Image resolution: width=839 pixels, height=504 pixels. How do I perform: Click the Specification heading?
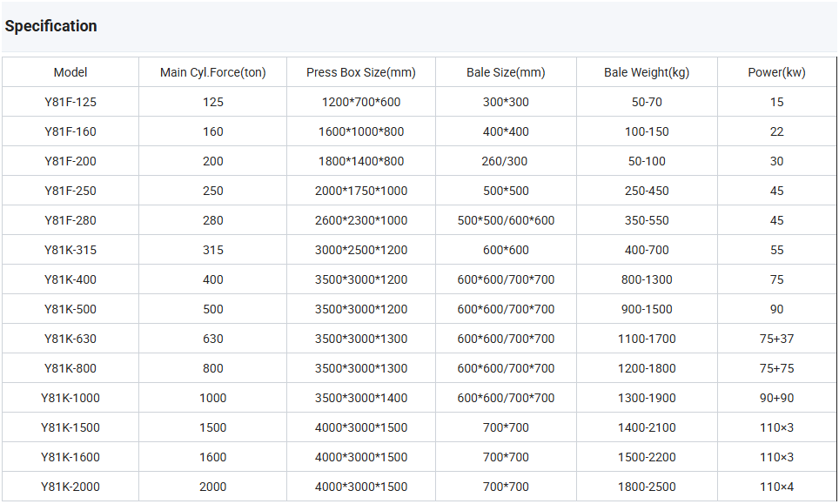(50, 26)
